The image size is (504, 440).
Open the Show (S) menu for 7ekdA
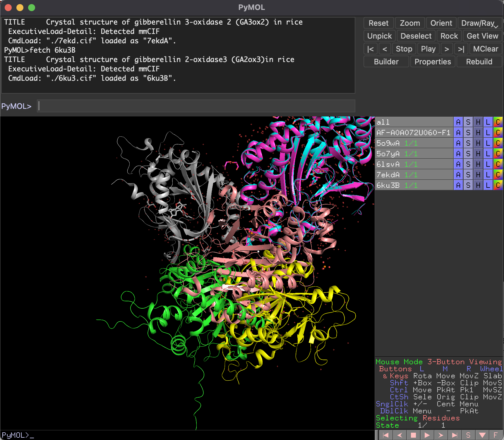tap(468, 175)
